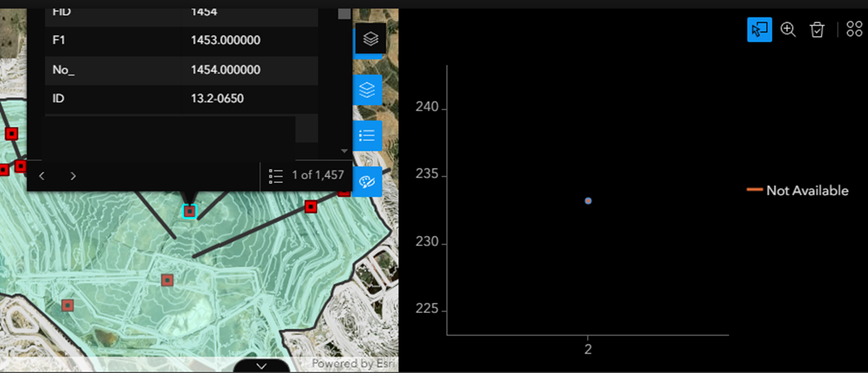Open the feature list from the popup
Viewport: 868px width, 373px height.
pyautogui.click(x=276, y=176)
